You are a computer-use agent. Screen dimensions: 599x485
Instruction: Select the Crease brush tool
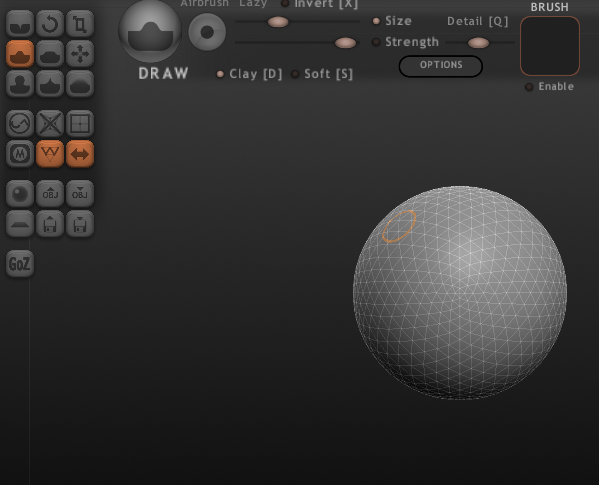click(x=20, y=24)
